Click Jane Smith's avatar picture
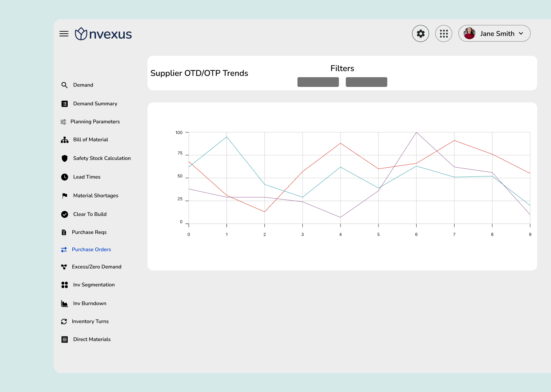The height and width of the screenshot is (392, 551). (x=469, y=33)
